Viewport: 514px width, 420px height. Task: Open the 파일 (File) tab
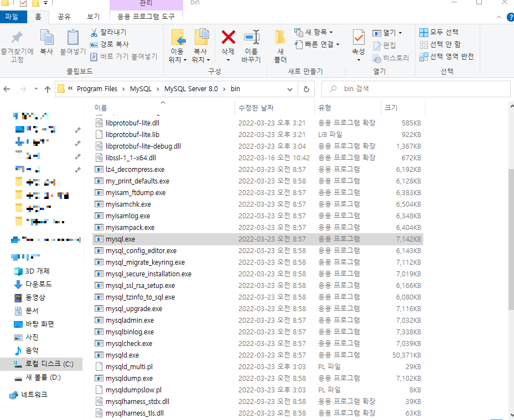[13, 17]
